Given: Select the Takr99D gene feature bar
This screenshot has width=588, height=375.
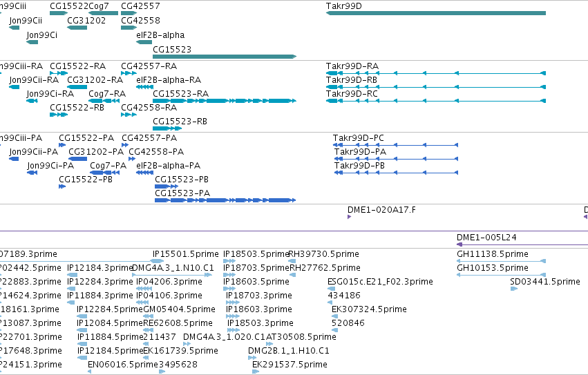Looking at the screenshot, I should (436, 13).
